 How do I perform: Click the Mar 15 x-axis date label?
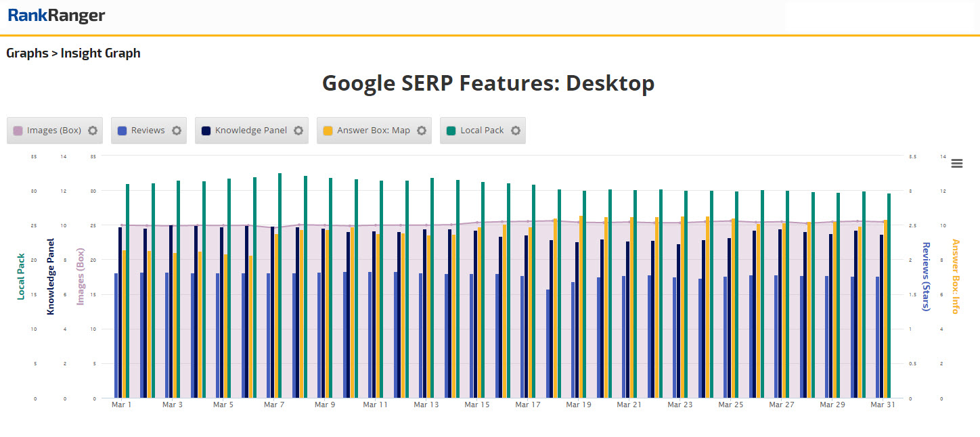[476, 405]
